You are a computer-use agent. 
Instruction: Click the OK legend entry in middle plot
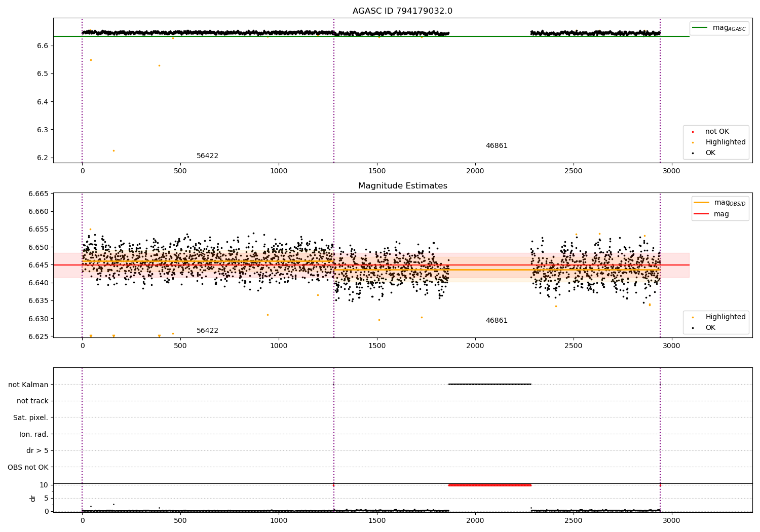point(710,328)
